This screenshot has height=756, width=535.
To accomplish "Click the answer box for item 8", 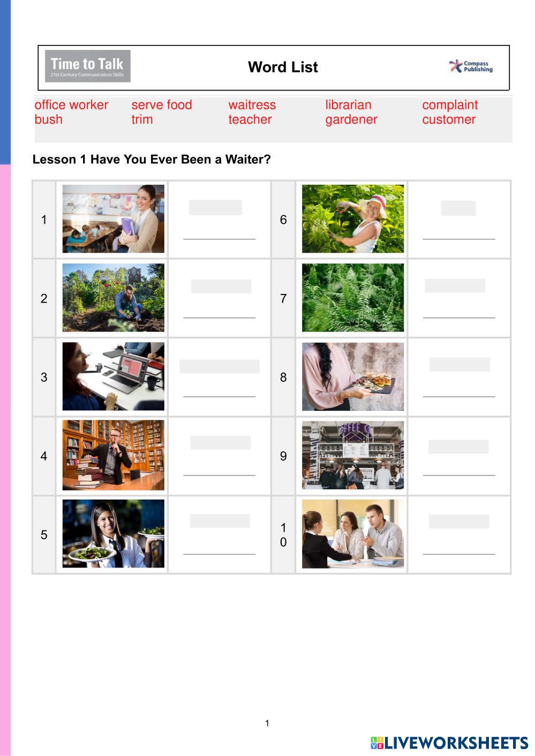I will coord(460,365).
